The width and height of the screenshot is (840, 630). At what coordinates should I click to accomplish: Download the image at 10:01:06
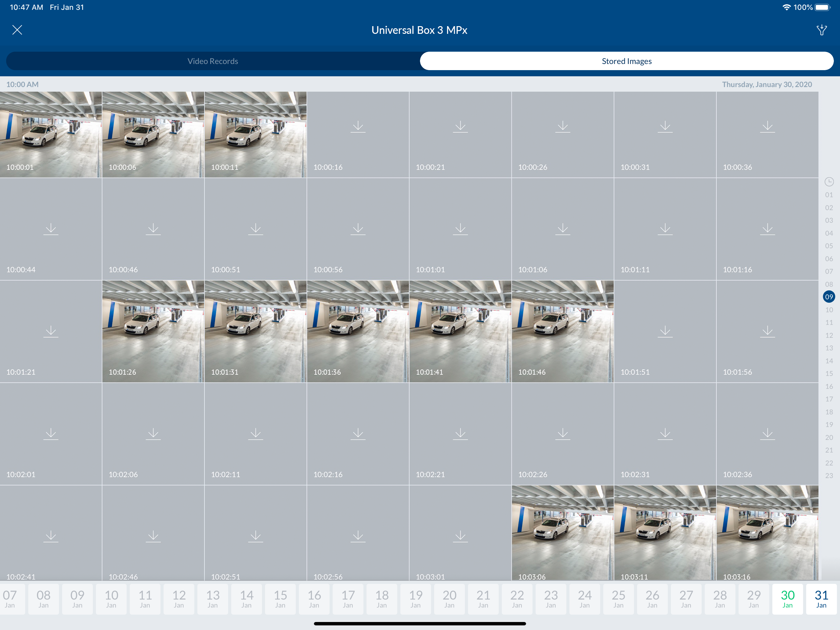click(x=562, y=229)
